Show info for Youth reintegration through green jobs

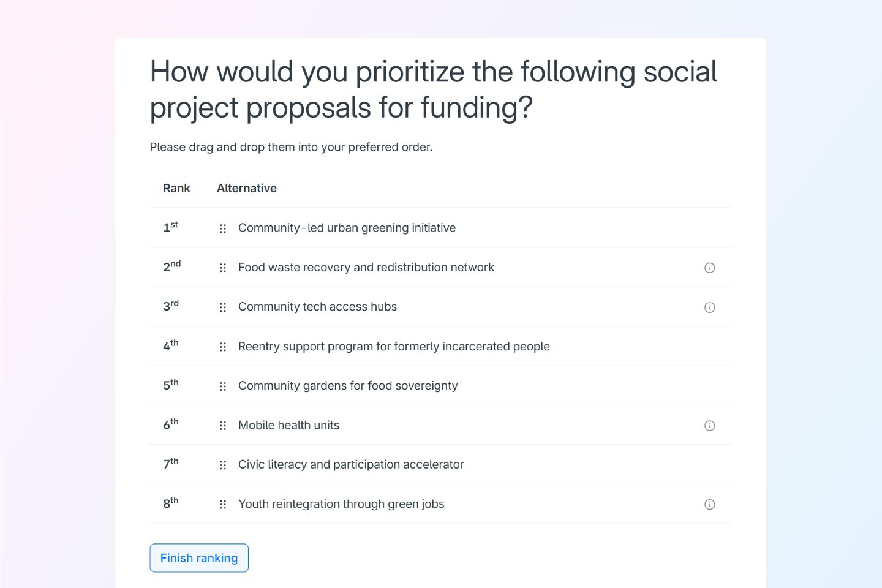(709, 505)
